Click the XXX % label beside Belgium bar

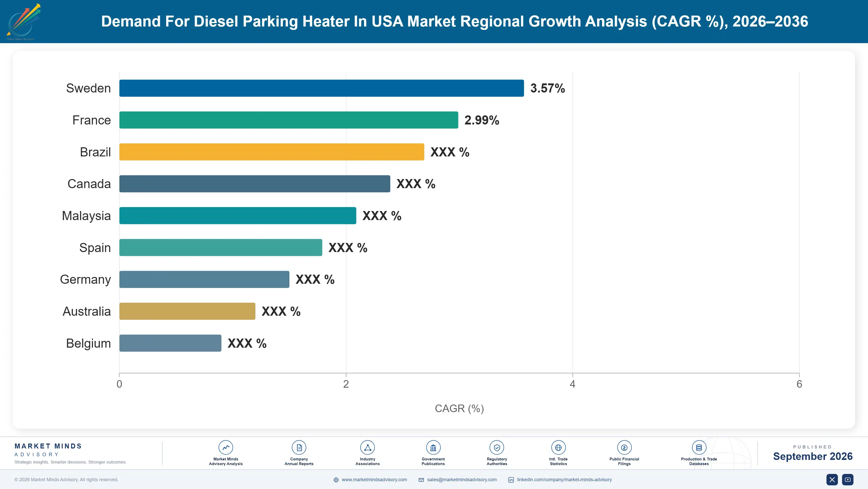tap(247, 343)
